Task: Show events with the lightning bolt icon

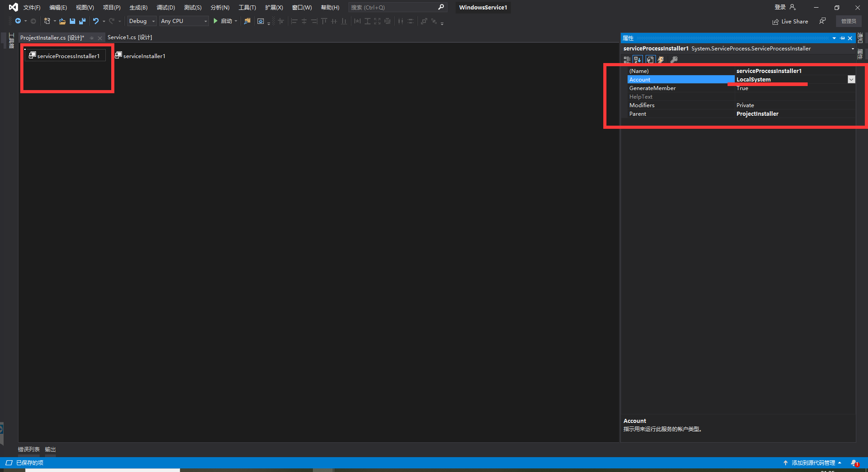Action: (x=661, y=59)
